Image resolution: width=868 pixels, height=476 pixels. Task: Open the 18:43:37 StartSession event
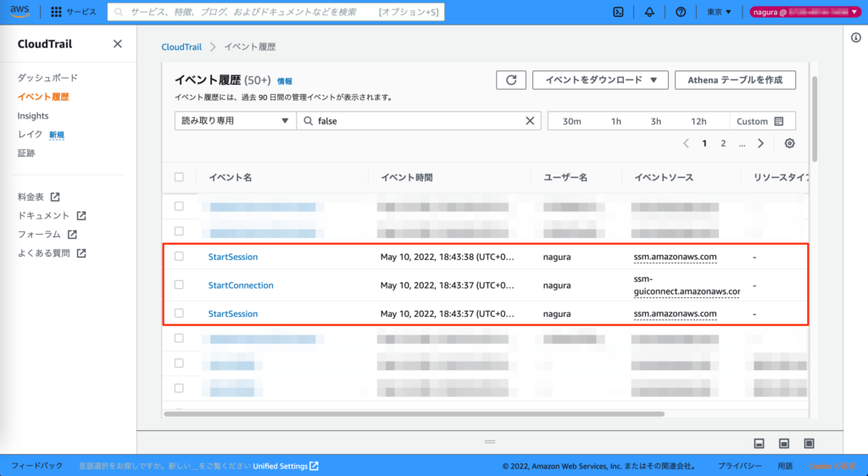(233, 313)
